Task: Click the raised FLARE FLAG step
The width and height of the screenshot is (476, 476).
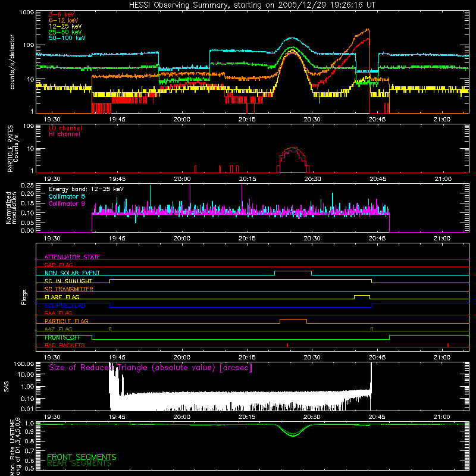Action: point(362,295)
